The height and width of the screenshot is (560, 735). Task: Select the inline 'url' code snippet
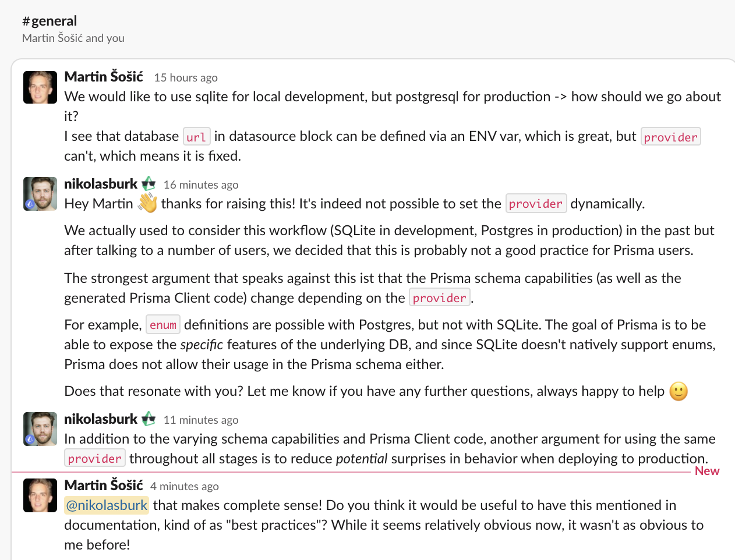click(x=197, y=136)
